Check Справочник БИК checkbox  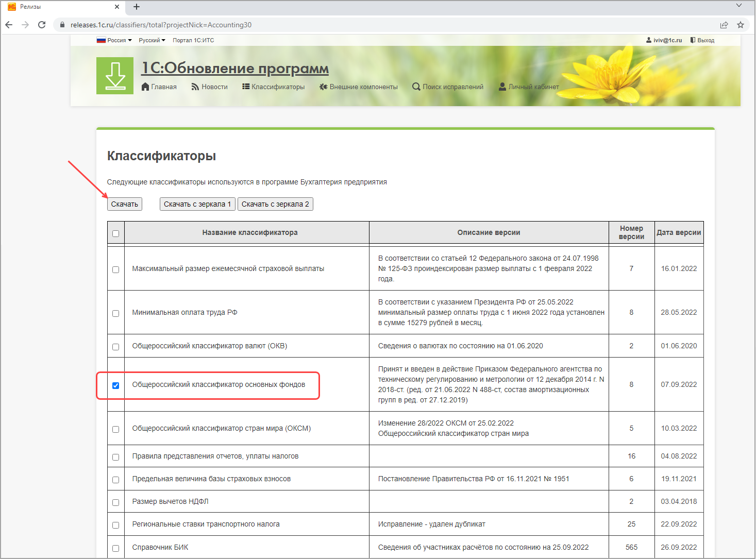115,548
